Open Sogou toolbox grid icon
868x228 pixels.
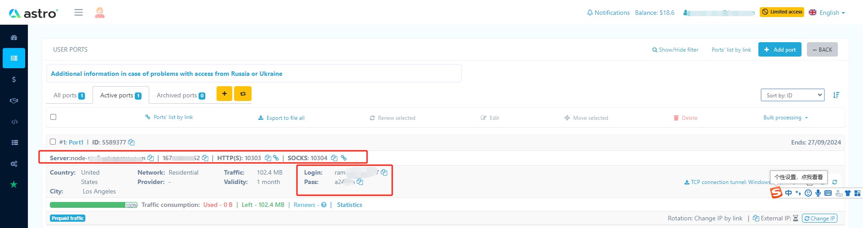point(857,193)
